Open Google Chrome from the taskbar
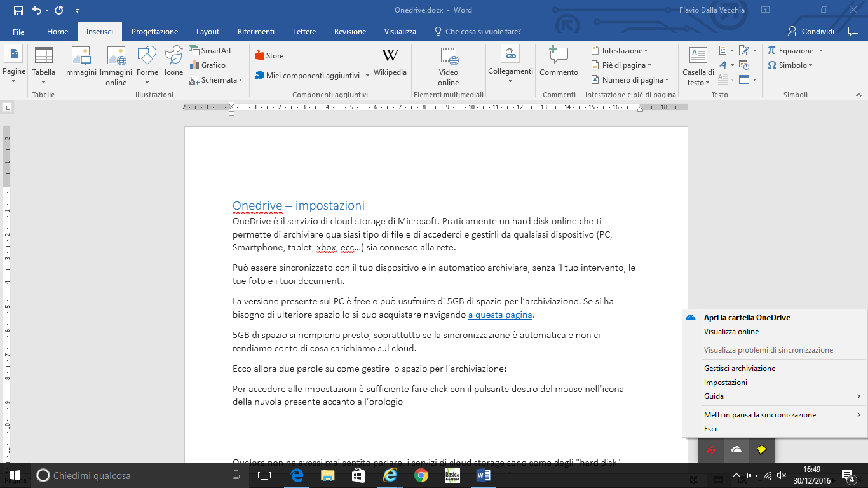 click(x=421, y=475)
